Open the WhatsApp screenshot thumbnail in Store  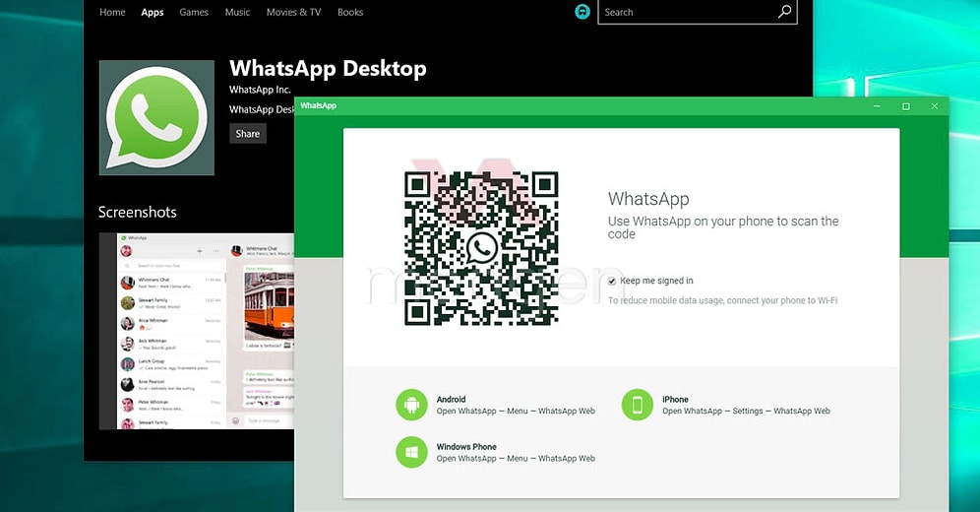coord(196,332)
